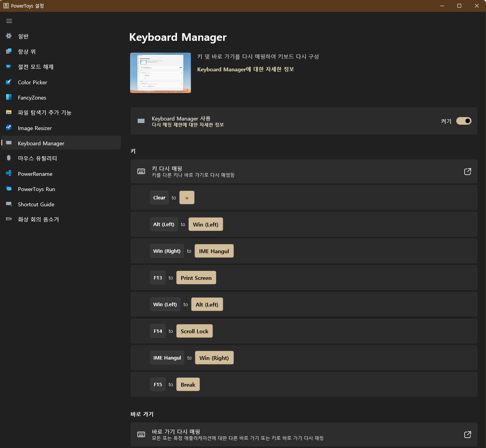Click the 절전 모드 해제 cup icon
This screenshot has width=486, height=448.
point(9,66)
